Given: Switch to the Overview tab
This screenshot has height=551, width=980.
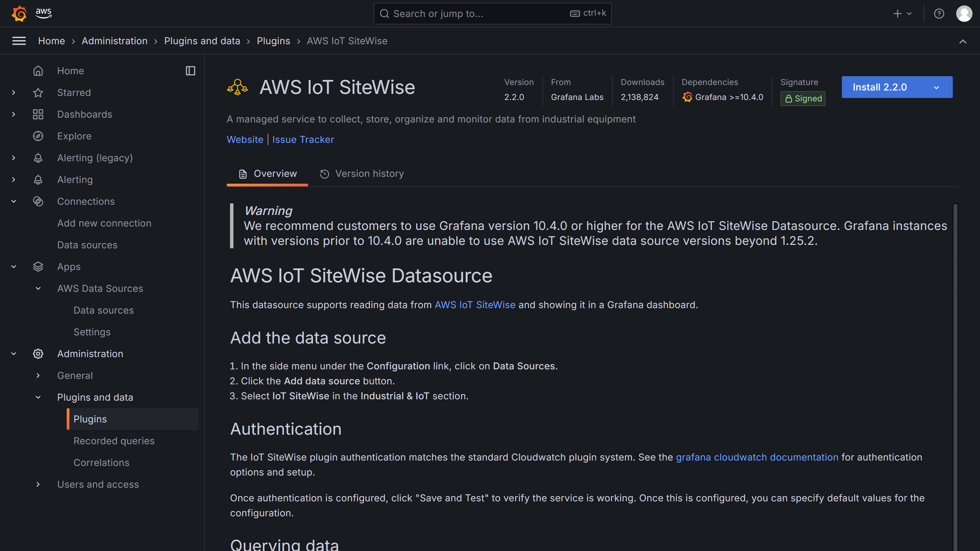Looking at the screenshot, I should tap(267, 174).
